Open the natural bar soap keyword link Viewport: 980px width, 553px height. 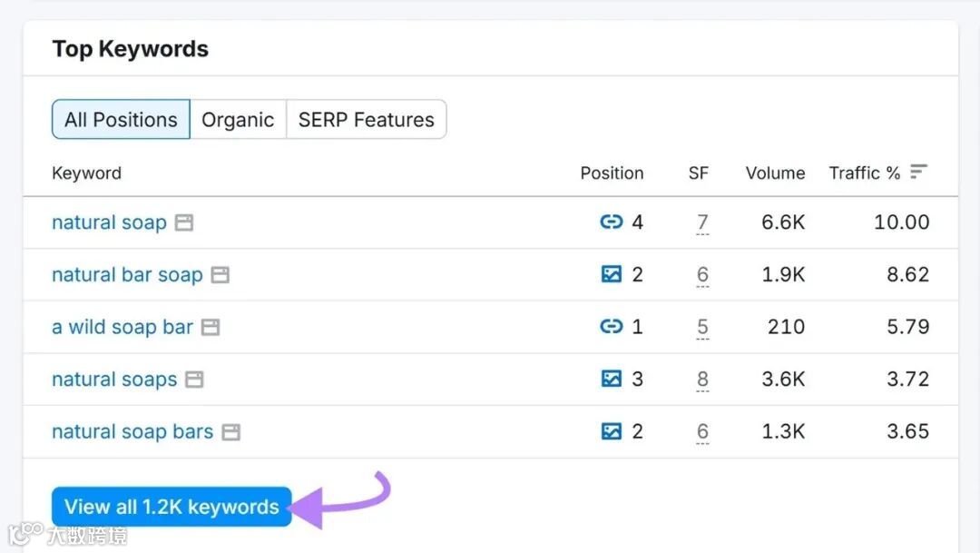coord(127,275)
